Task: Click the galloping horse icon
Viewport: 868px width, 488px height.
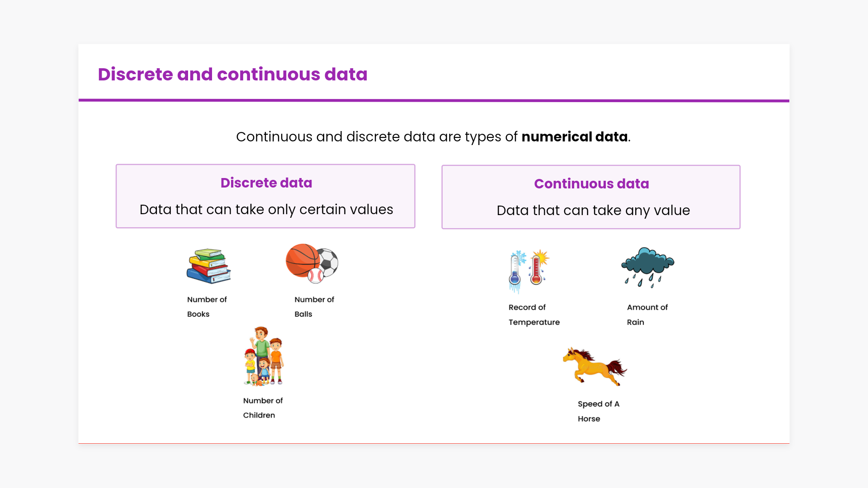Action: click(594, 366)
